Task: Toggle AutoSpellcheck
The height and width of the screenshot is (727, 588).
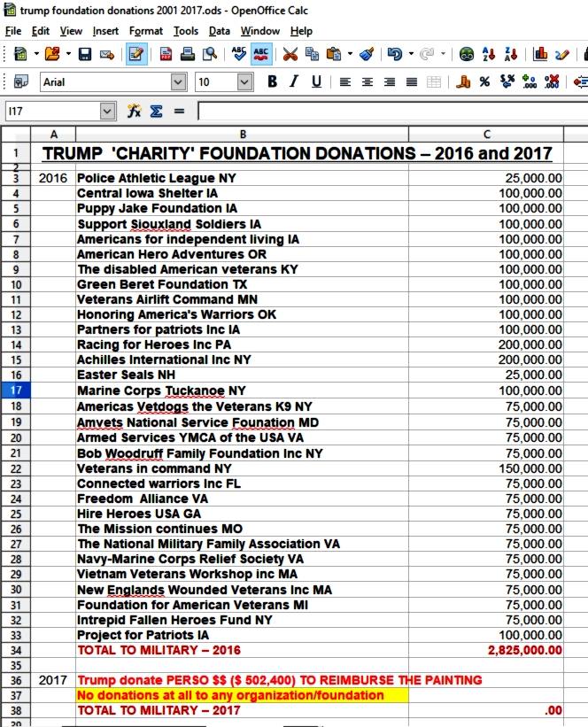Action: click(x=261, y=54)
